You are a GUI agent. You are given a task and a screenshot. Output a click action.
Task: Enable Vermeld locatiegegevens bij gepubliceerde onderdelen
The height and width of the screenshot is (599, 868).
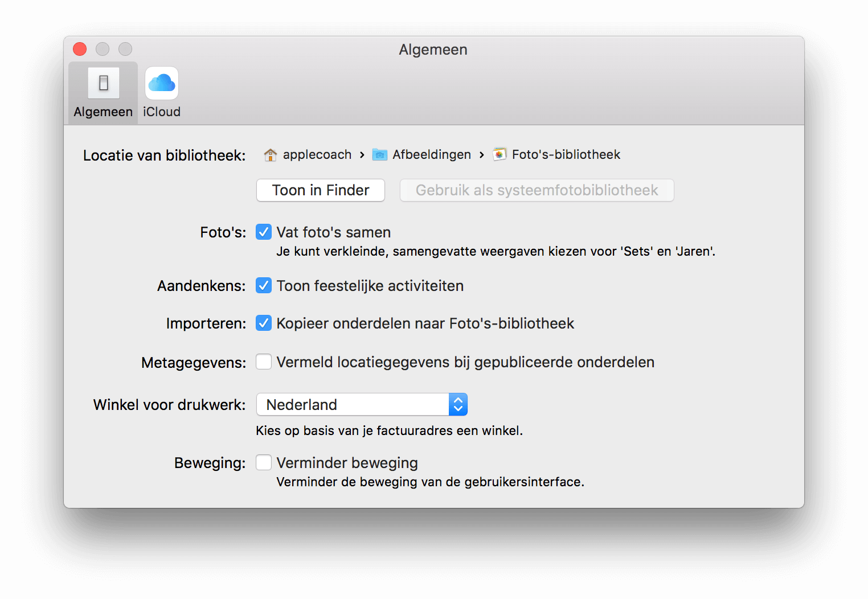click(264, 362)
